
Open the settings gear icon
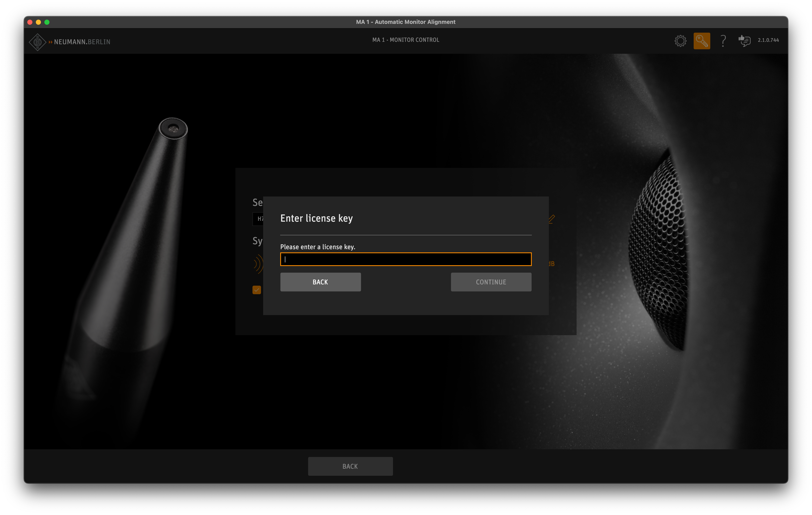680,41
